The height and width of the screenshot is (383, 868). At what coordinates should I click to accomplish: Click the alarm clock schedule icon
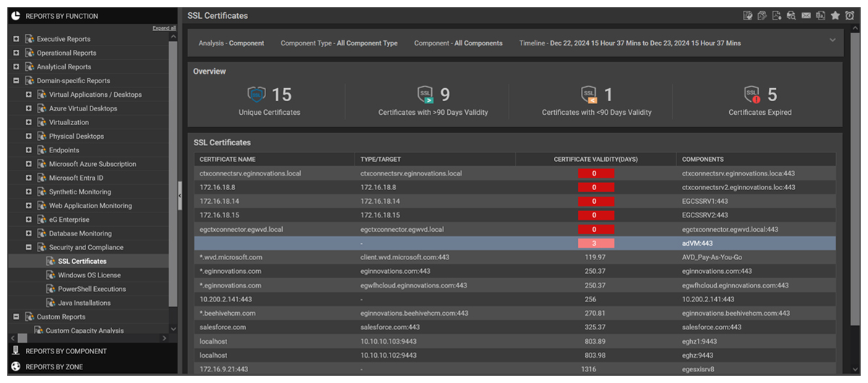pos(849,16)
